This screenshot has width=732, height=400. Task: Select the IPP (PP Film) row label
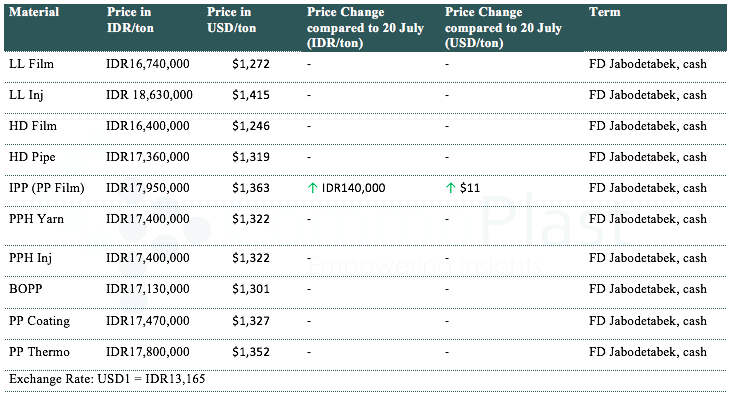point(46,188)
